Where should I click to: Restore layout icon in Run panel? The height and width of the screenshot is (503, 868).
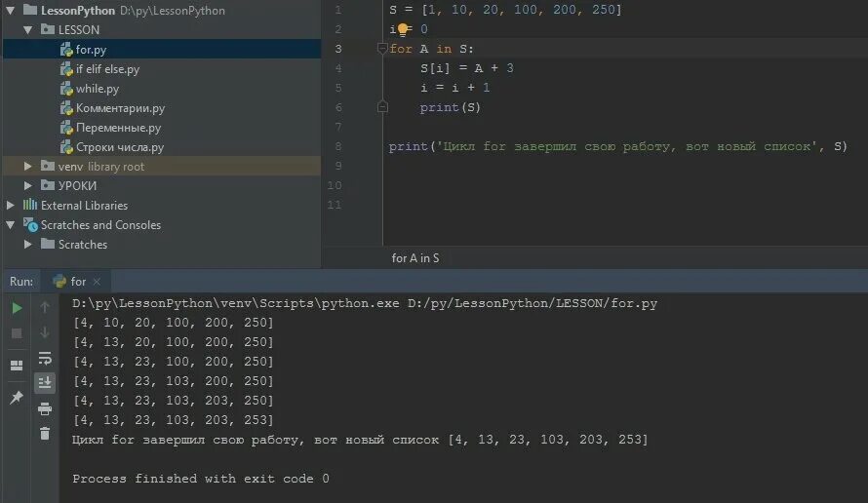(17, 366)
